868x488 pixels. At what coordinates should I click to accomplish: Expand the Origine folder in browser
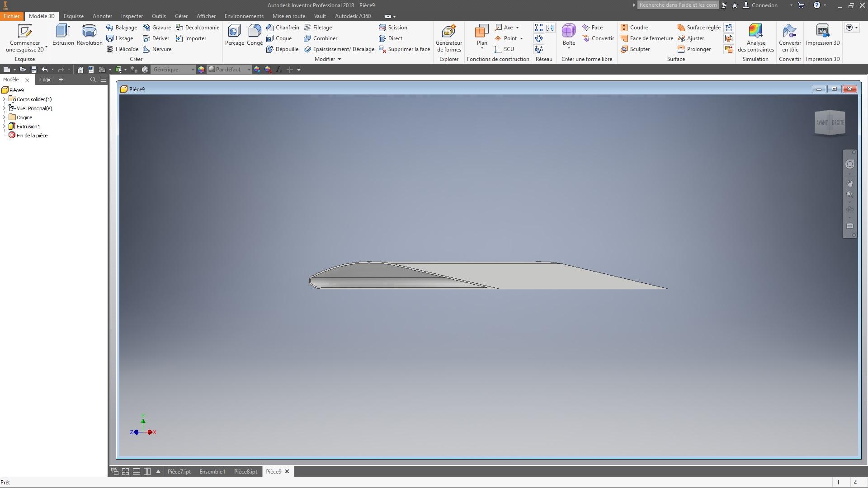(x=5, y=117)
